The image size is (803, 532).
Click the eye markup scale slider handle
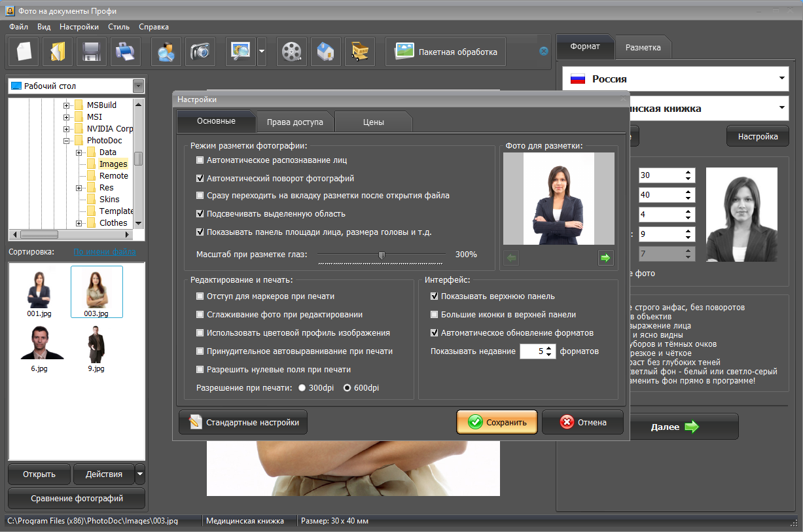[382, 255]
